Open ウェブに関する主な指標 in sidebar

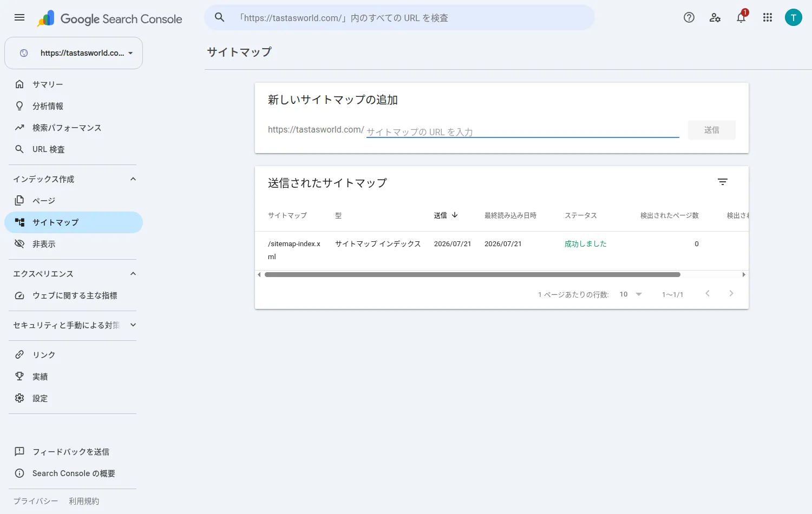point(74,295)
